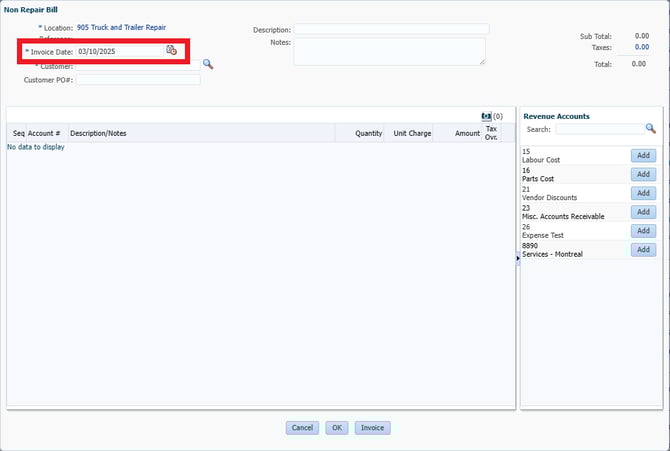Click the Invoice button
670x451 pixels.
372,428
